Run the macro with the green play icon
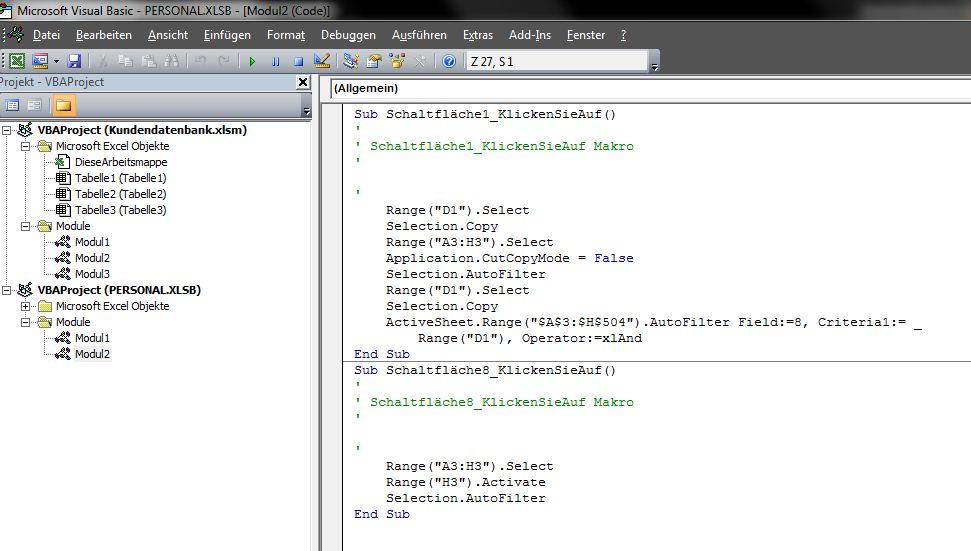The image size is (971, 551). 252,61
